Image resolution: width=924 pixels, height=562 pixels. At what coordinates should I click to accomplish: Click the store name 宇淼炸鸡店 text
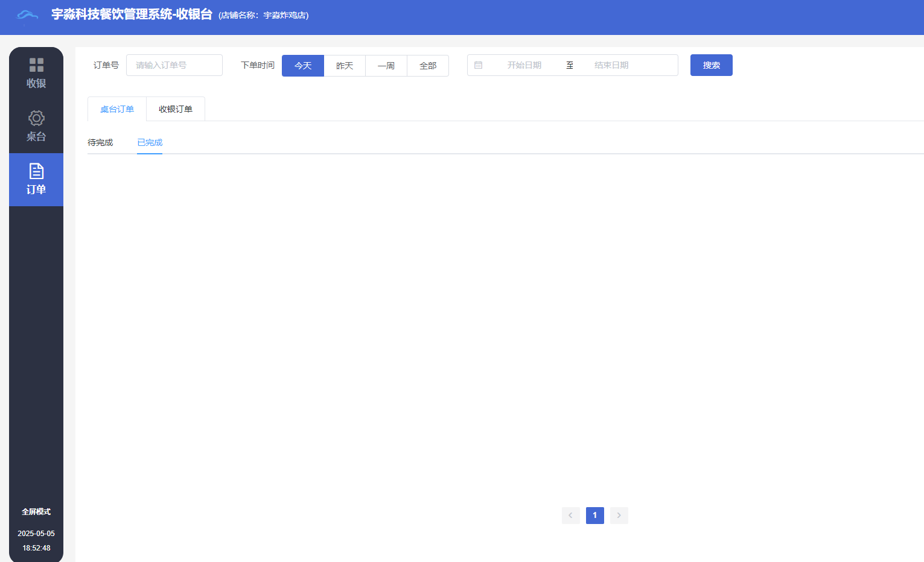pos(284,15)
